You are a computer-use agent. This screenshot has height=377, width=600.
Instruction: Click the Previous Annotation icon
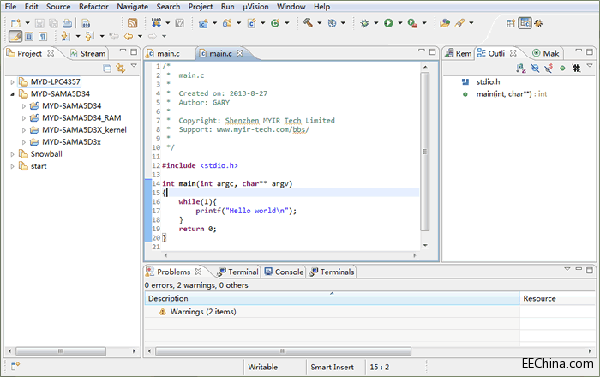(x=90, y=36)
